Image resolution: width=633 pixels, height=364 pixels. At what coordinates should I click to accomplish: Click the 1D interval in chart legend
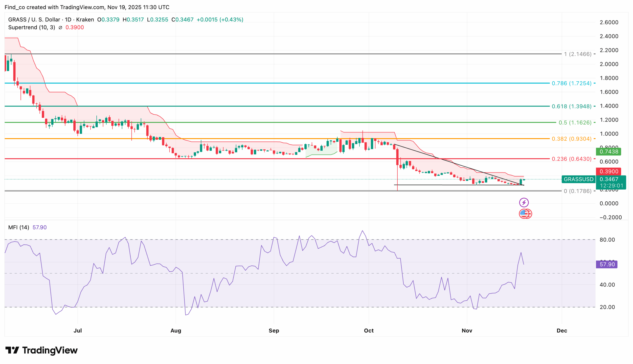pyautogui.click(x=68, y=20)
